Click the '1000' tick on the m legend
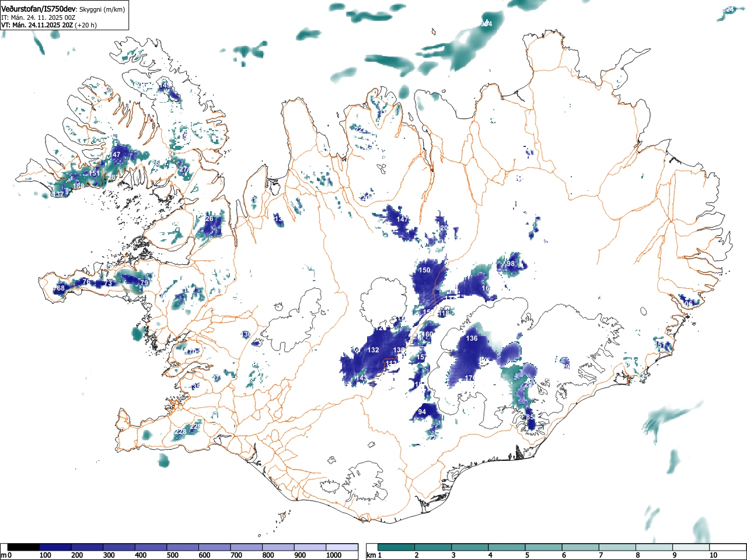The image size is (747, 560). tap(334, 555)
